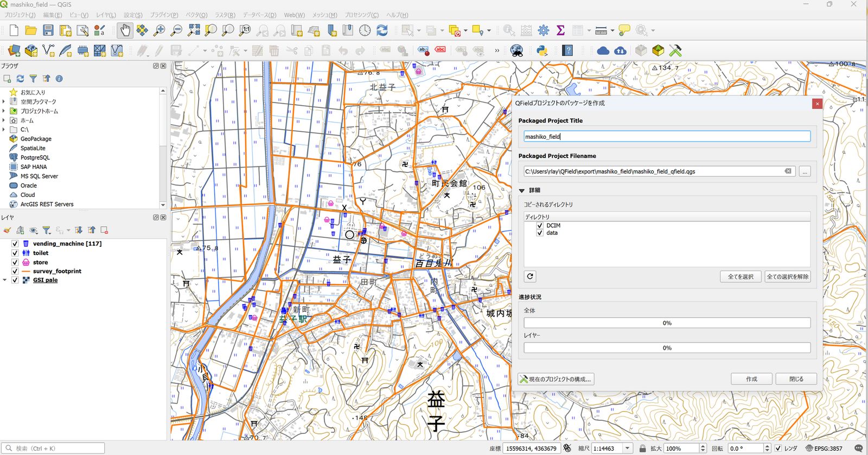Select the Pan Map hand tool
868x455 pixels.
pyautogui.click(x=125, y=30)
